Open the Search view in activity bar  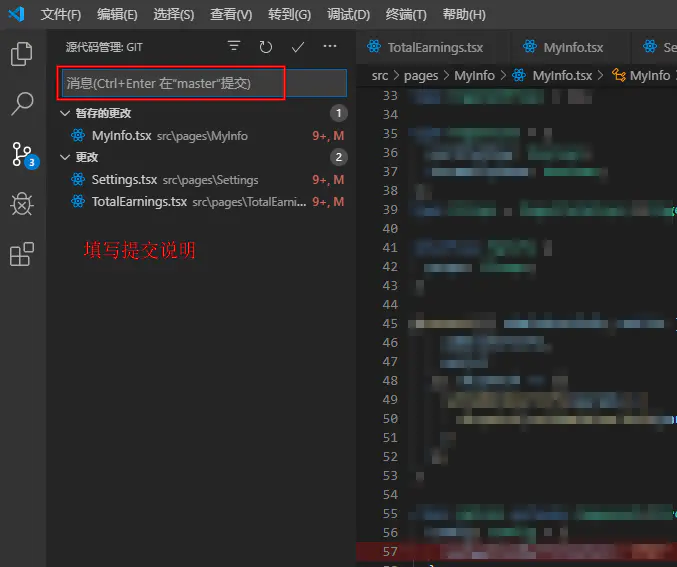point(22,104)
